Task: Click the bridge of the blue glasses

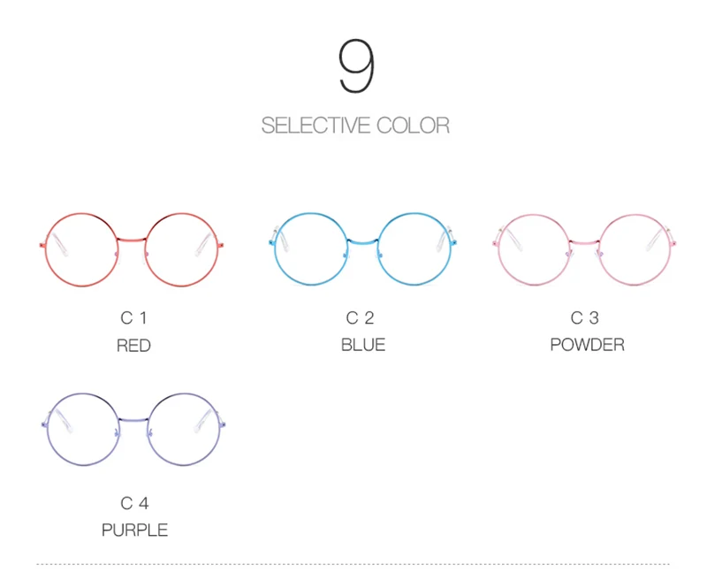Action: pos(362,241)
